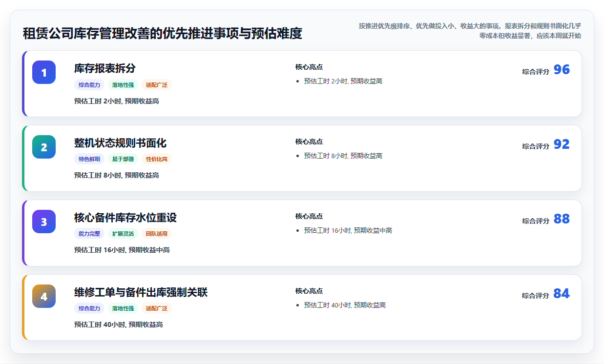
Task: Click the bullet item 预估工时 2小时 under 核心亮点
Action: 343,81
